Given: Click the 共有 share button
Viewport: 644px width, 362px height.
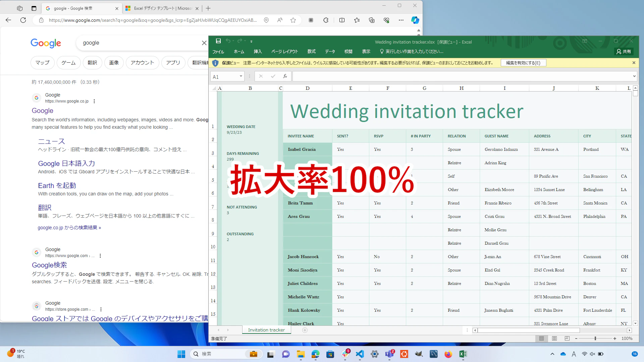Looking at the screenshot, I should (624, 52).
